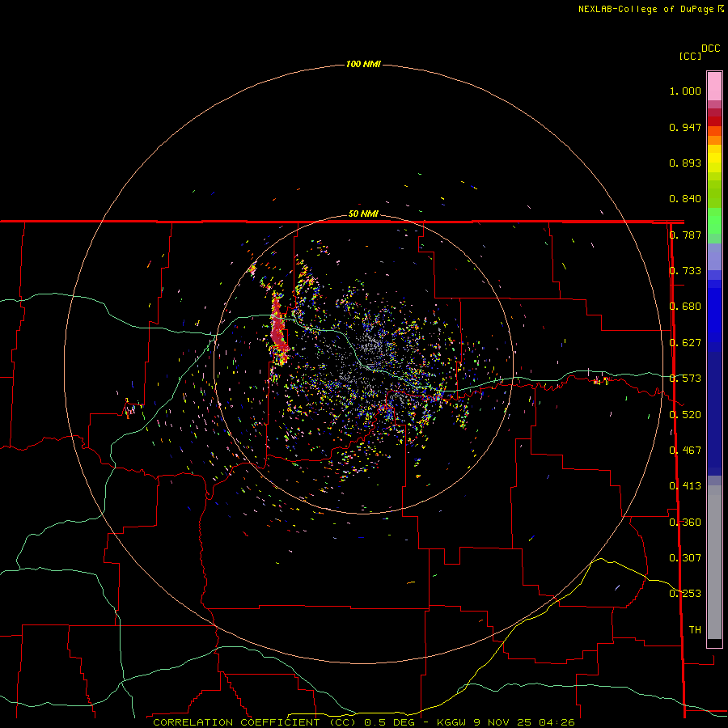Click the 0.520 legend value
The image size is (728, 728).
(685, 415)
